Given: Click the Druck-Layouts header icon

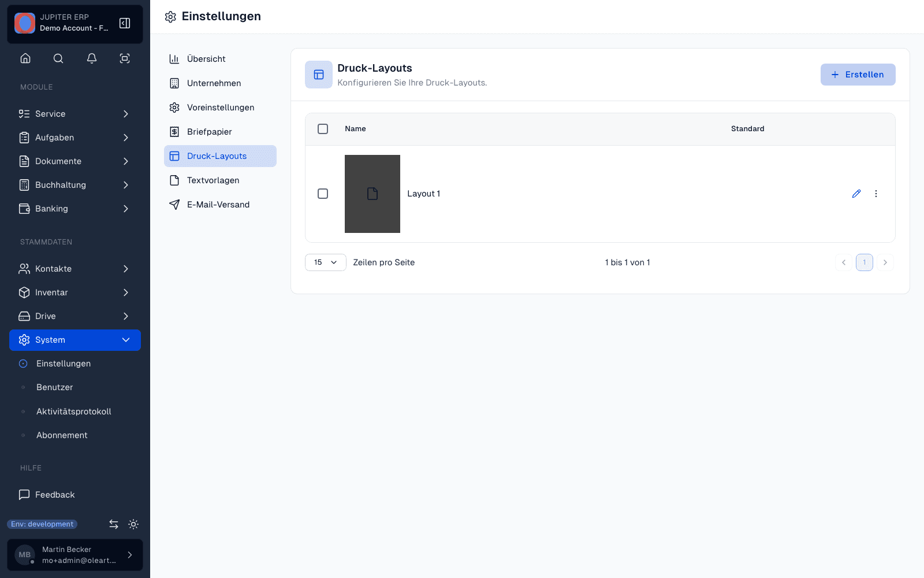Looking at the screenshot, I should [x=319, y=75].
